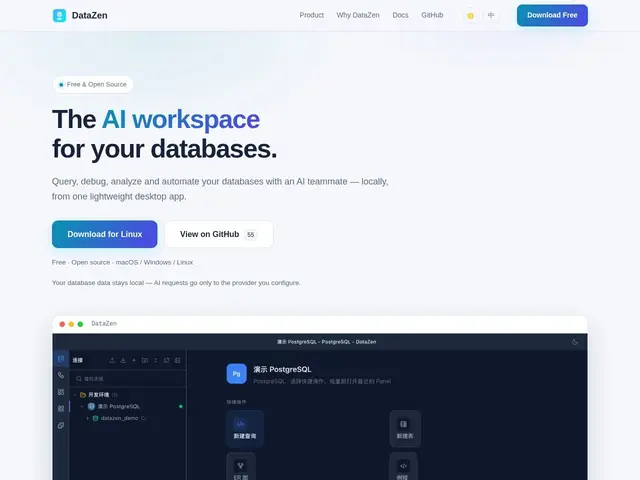Click the DataZen logo icon in header
640x480 pixels.
[x=59, y=16]
